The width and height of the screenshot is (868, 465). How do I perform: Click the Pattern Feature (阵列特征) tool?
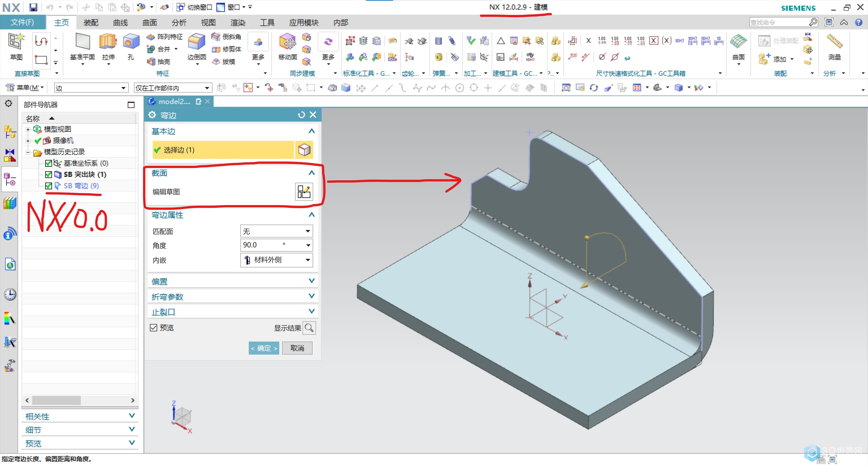coord(165,37)
